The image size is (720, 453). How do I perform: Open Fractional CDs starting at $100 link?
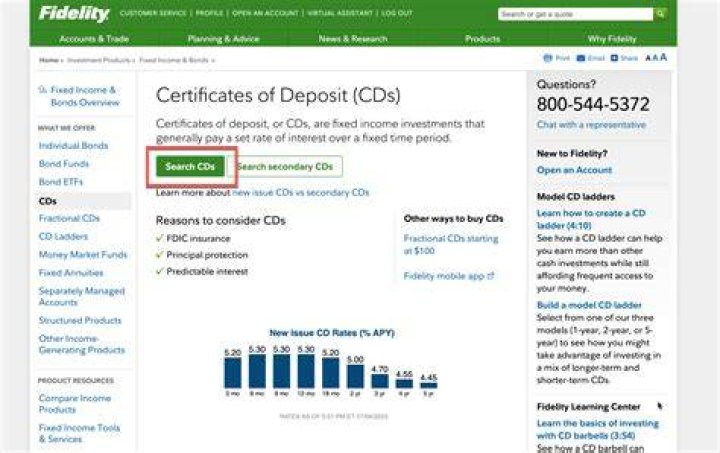[x=451, y=245]
